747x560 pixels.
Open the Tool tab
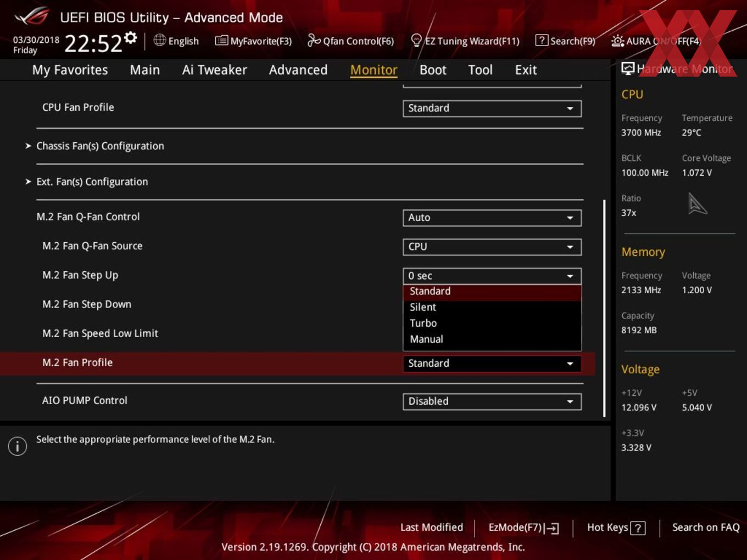point(481,70)
